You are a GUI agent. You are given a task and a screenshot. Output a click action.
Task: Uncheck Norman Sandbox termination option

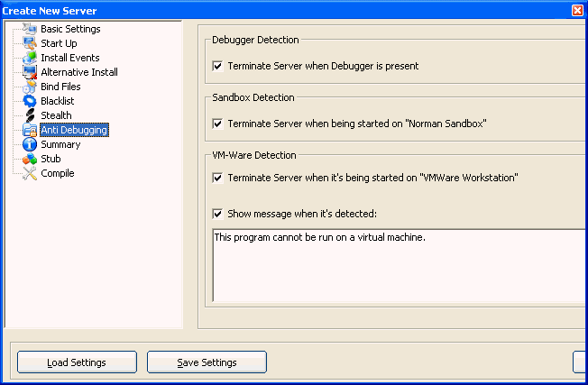(217, 124)
